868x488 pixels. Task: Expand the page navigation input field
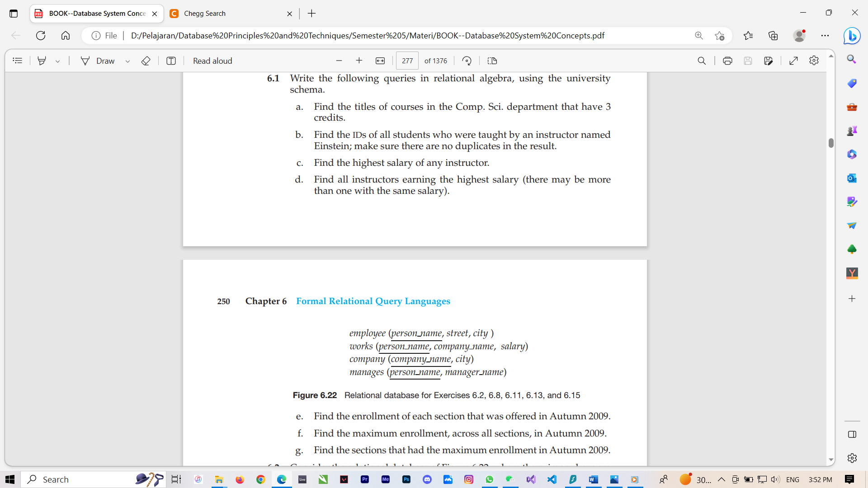click(x=408, y=60)
